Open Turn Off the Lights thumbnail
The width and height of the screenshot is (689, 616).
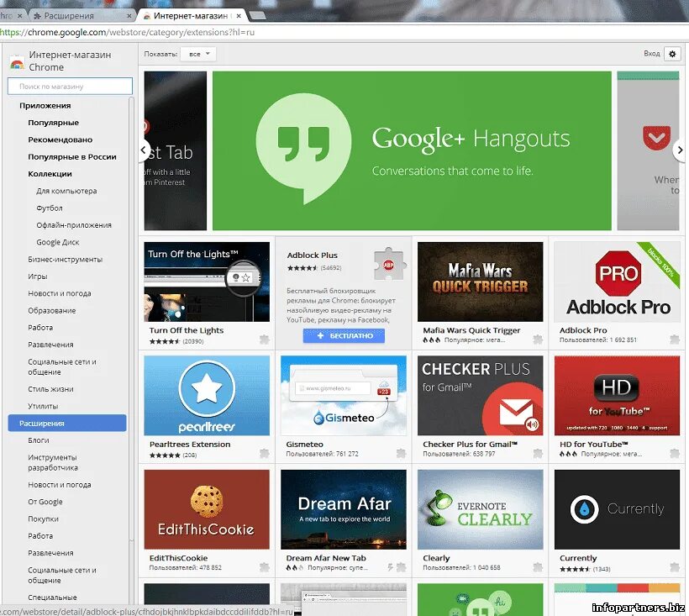(207, 282)
